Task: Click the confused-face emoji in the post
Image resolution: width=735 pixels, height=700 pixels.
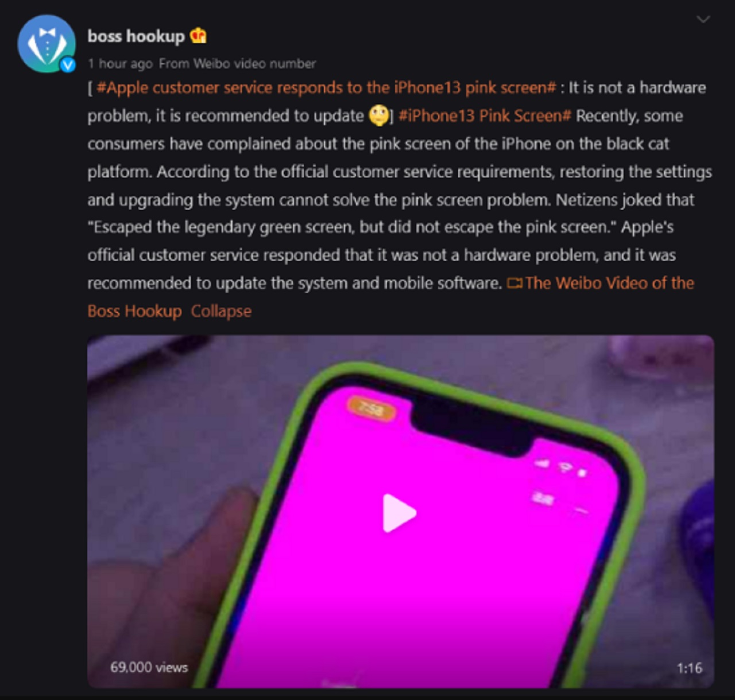Action: (378, 116)
